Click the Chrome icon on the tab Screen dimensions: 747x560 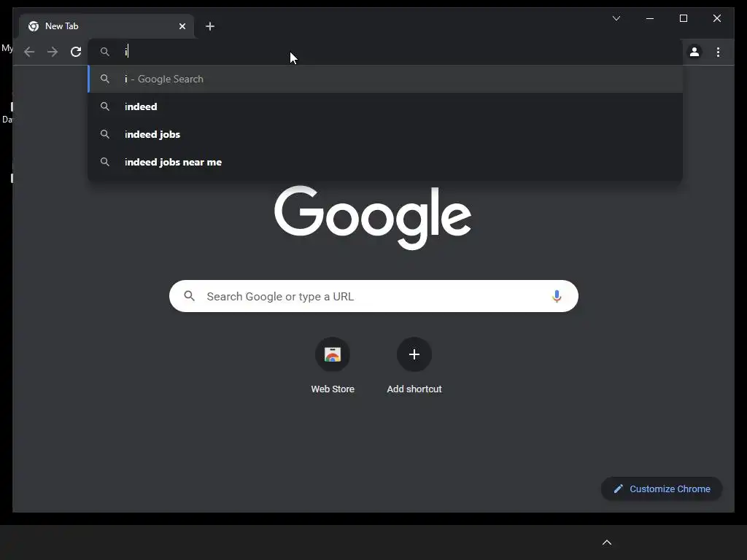pos(34,26)
